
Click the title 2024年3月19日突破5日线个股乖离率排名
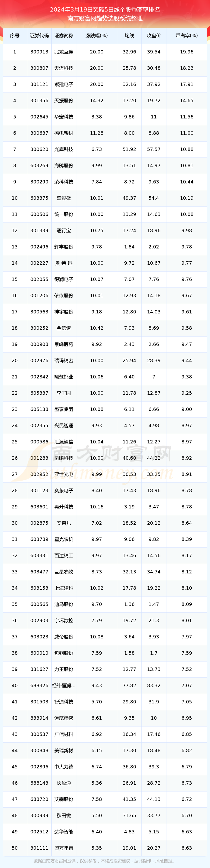coord(105,10)
